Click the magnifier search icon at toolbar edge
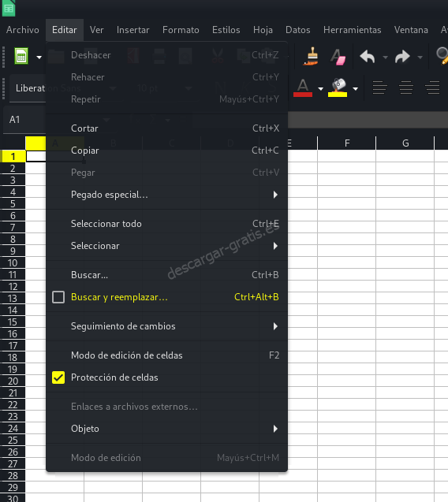Viewport: 448px width, 502px height. (x=442, y=56)
